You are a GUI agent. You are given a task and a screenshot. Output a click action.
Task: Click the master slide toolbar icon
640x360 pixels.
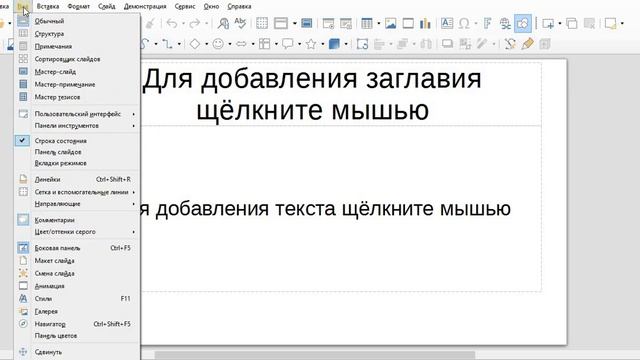point(307,24)
